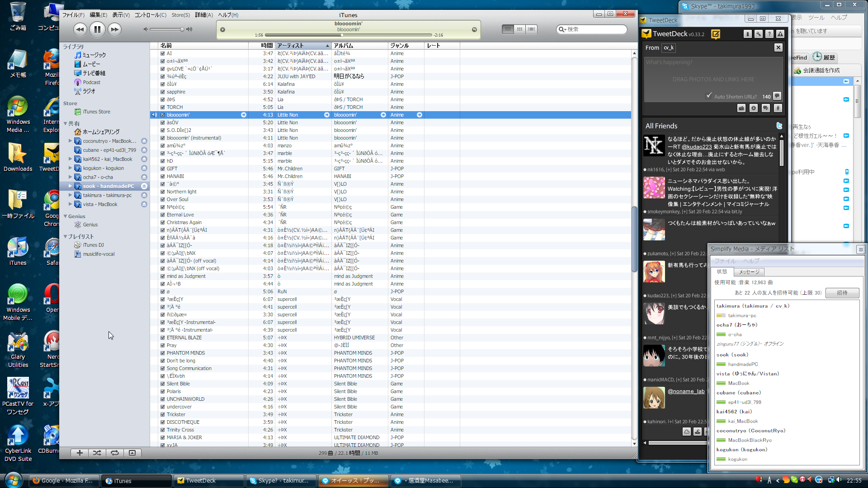Open the iTunes コントロール(C) menu

pyautogui.click(x=150, y=15)
